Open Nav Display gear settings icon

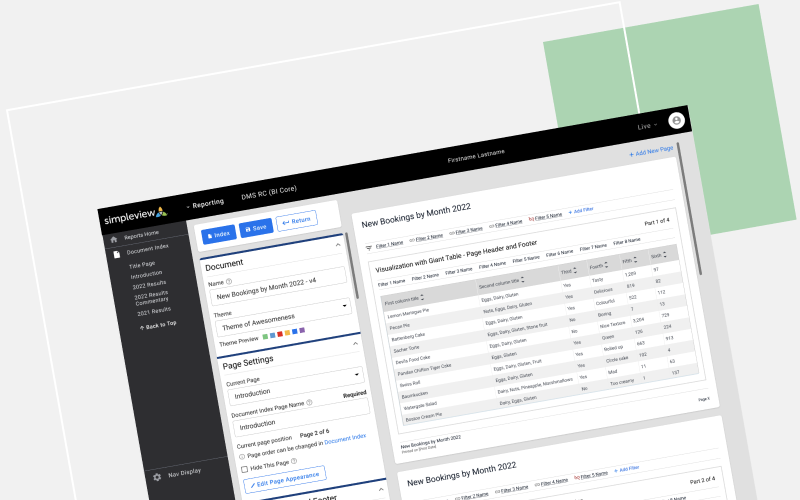(x=157, y=477)
